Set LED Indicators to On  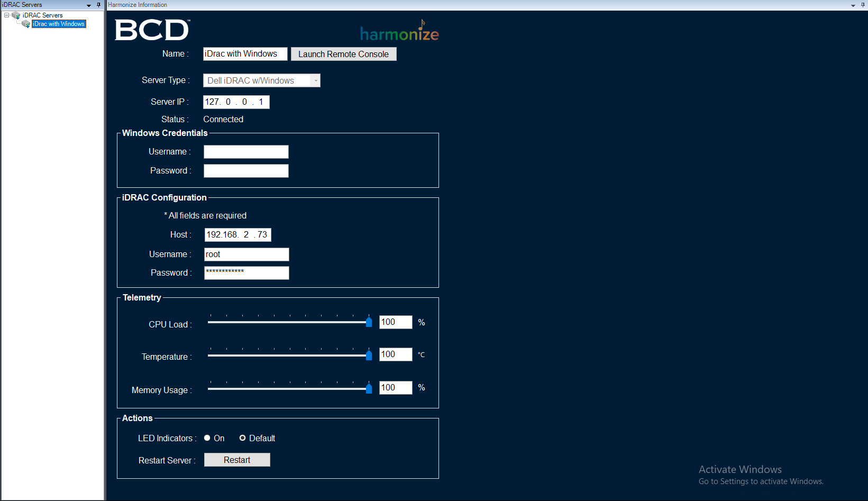pos(207,438)
